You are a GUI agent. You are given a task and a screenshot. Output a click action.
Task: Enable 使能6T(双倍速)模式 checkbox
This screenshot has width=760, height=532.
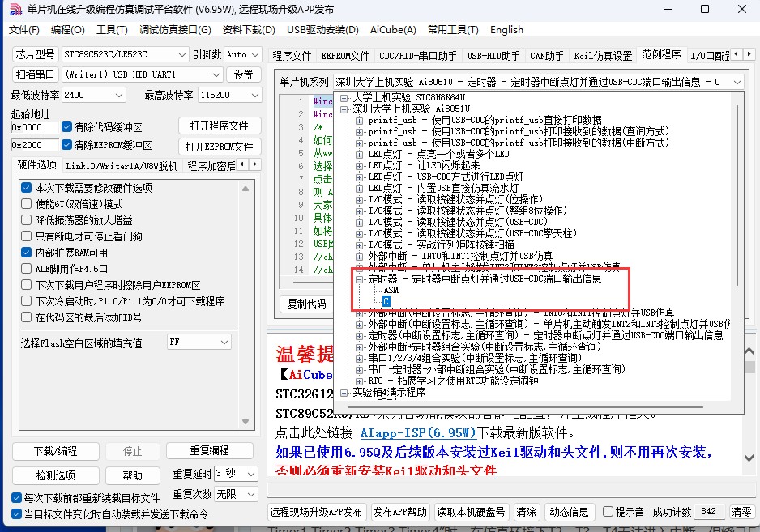point(27,204)
